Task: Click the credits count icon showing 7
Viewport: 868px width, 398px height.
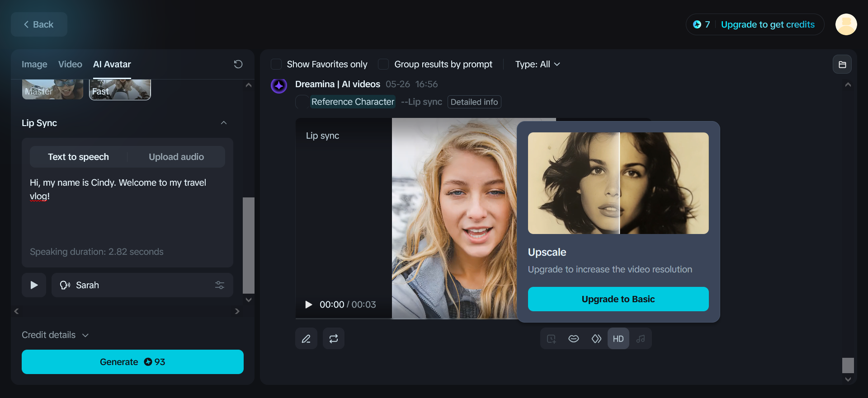Action: click(702, 24)
